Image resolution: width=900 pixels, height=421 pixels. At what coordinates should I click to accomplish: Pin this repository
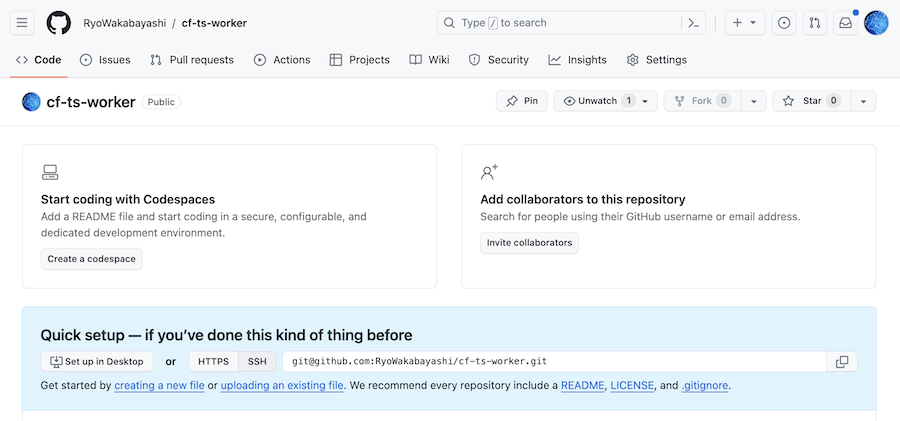tap(522, 101)
